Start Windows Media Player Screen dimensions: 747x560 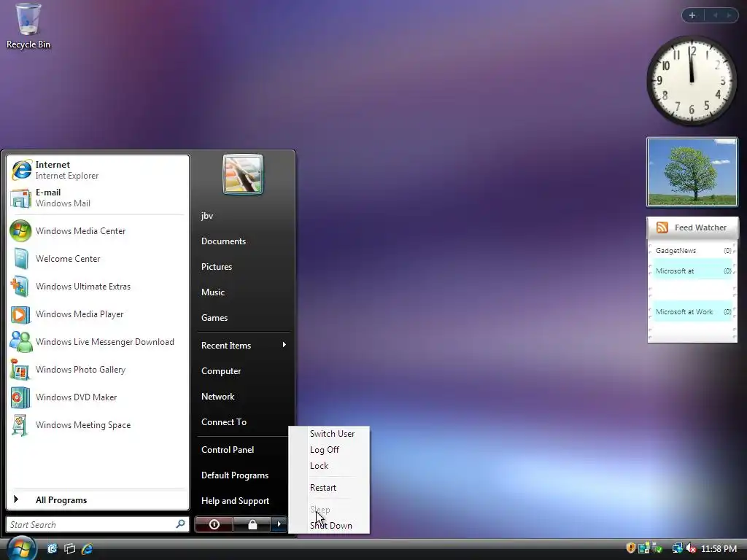pyautogui.click(x=98, y=314)
